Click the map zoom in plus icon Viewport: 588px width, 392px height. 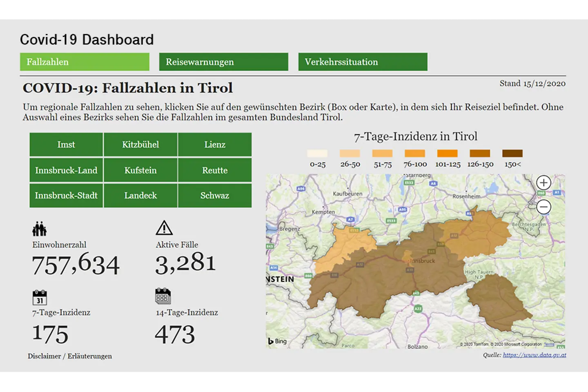tap(543, 183)
